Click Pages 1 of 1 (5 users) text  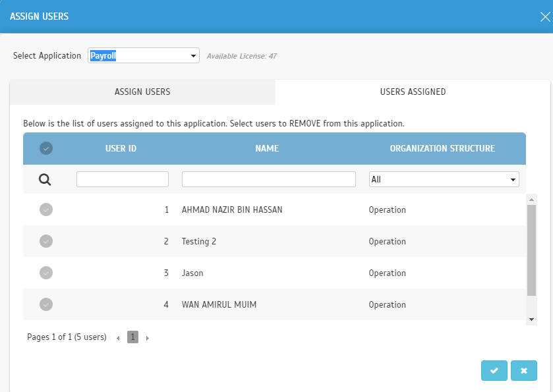pos(67,337)
